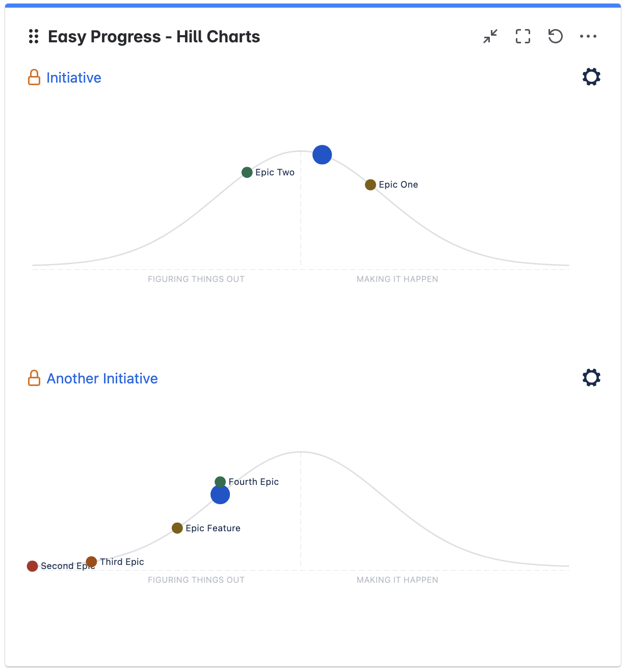Select the green Epic Two dot
Viewport: 628px width, 672px height.
point(247,172)
